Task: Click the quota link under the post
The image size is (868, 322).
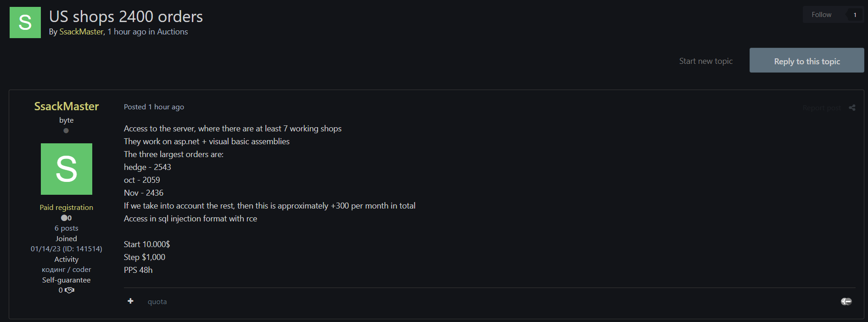Action: [157, 302]
